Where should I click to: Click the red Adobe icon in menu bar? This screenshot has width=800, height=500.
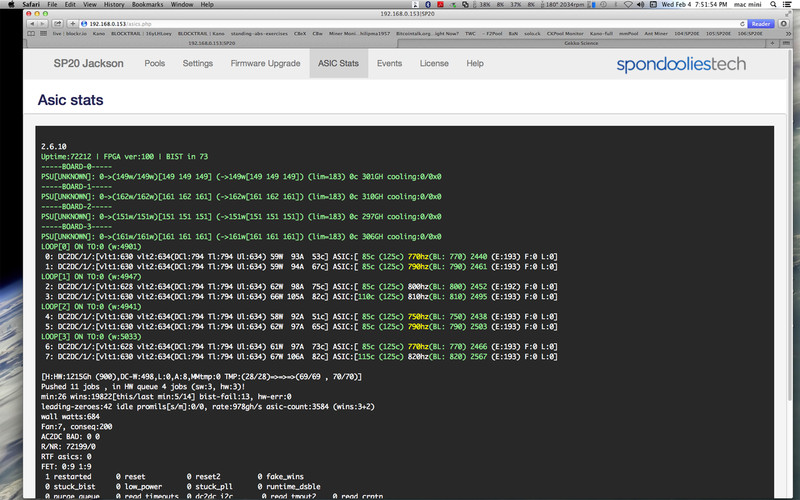click(x=440, y=4)
